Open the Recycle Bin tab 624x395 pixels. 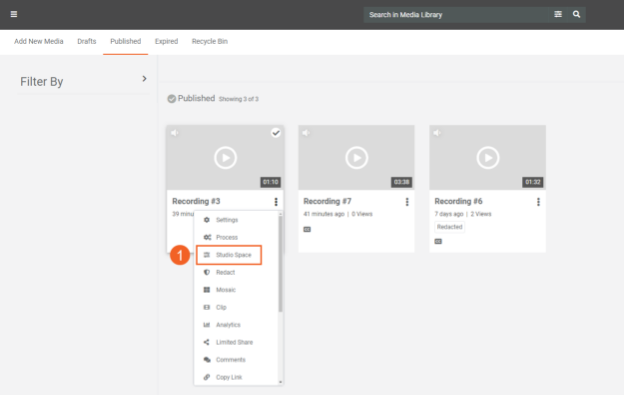[210, 41]
